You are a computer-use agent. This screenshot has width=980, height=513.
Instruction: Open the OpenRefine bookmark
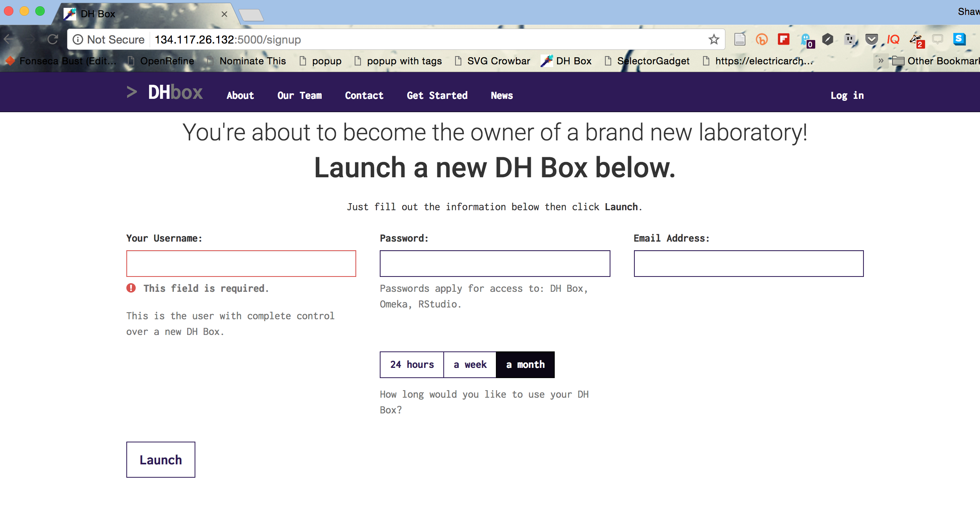(161, 61)
